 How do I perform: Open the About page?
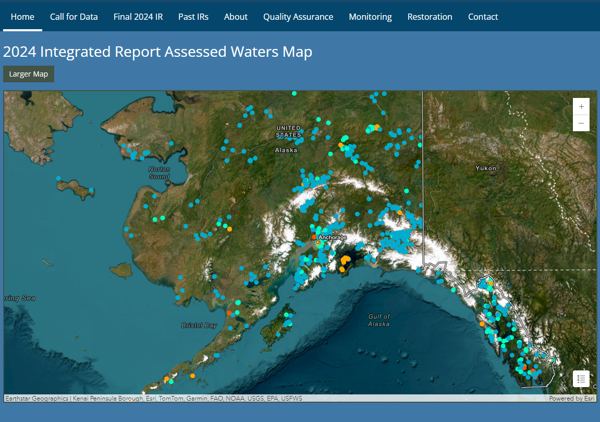(x=236, y=17)
